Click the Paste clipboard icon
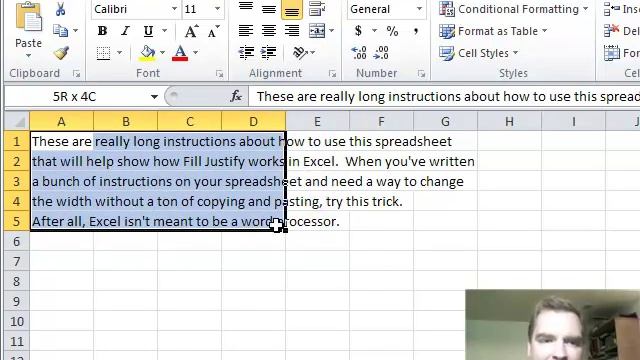The height and width of the screenshot is (360, 640). point(28,17)
